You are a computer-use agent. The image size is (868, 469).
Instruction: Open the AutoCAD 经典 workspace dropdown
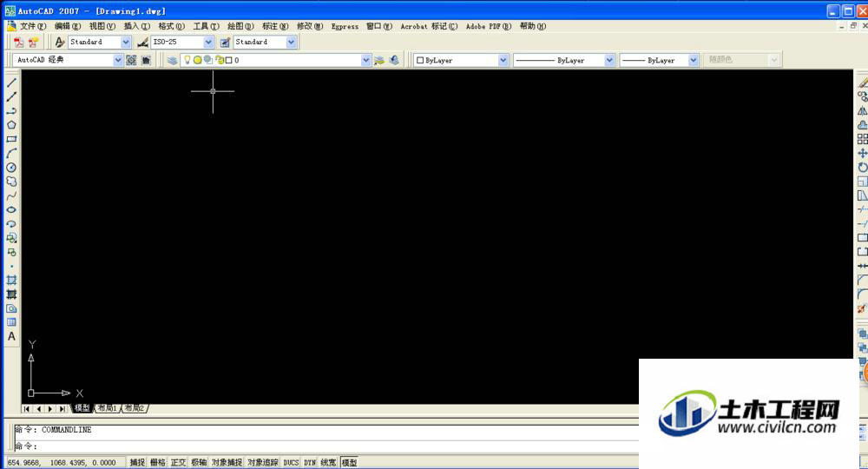(118, 60)
